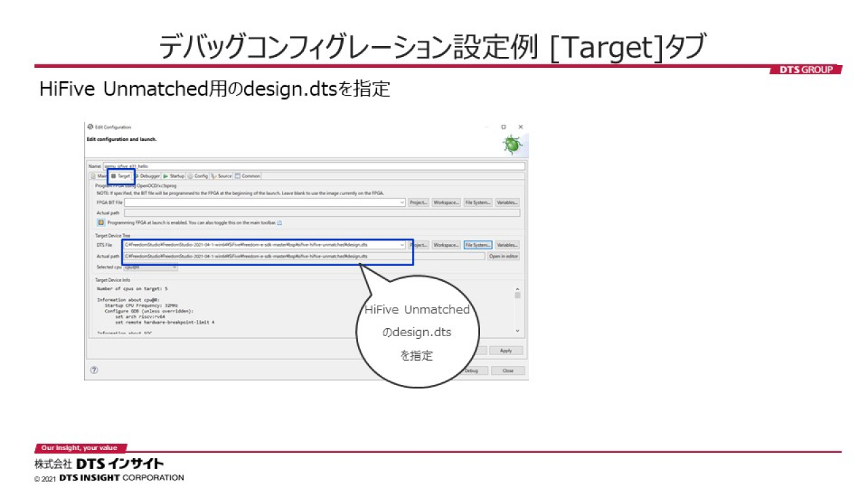
Task: Switch to the Startup tab
Action: click(x=174, y=176)
